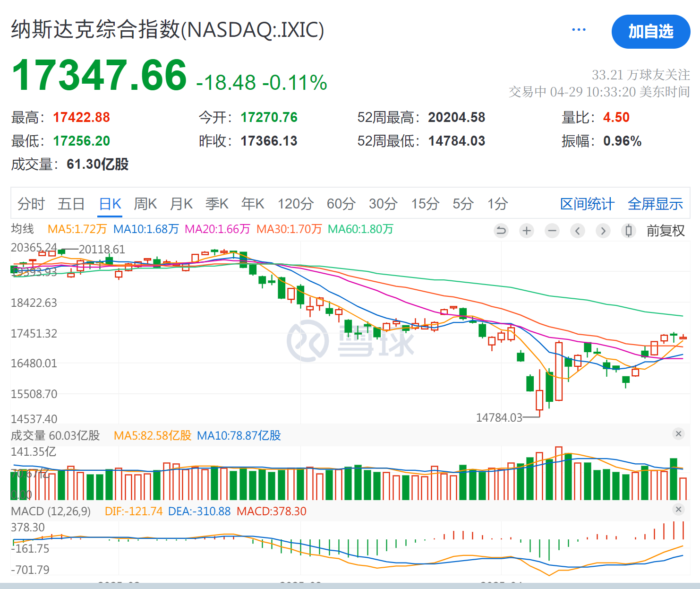The height and width of the screenshot is (589, 700).
Task: Click the 均线 label
Action: click(x=23, y=229)
